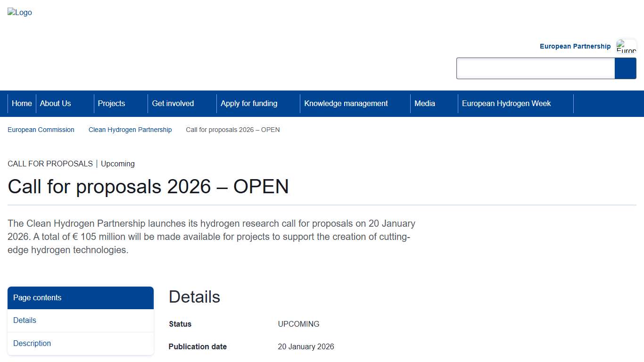Click the Upcoming status label
The image size is (644, 362).
coord(117,164)
